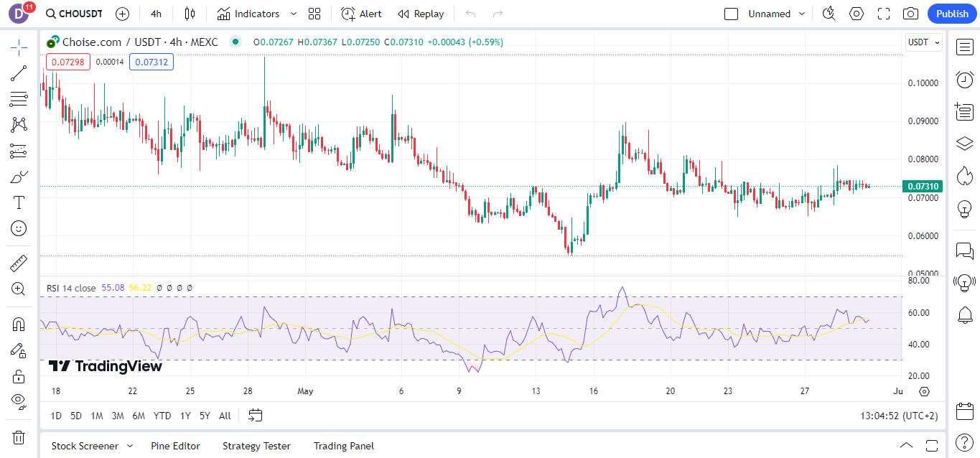Click the 0.07312 buy price button
The image size is (980, 458).
pyautogui.click(x=151, y=62)
